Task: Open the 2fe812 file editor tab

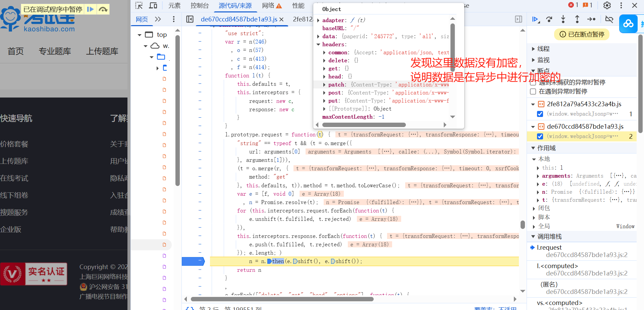Action: click(x=303, y=19)
